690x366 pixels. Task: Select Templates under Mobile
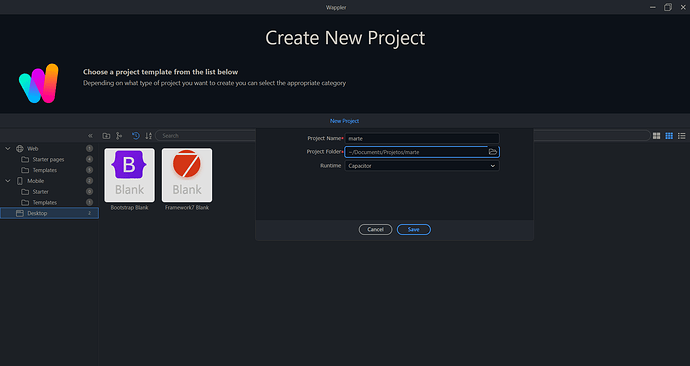49,202
